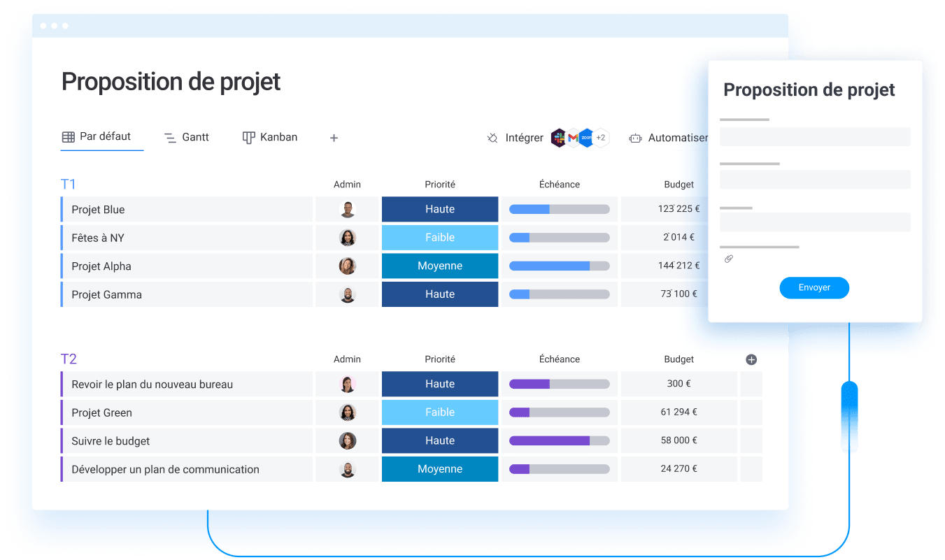Click the Automatiser robot icon
Viewport: 945px width, 560px height.
[635, 138]
